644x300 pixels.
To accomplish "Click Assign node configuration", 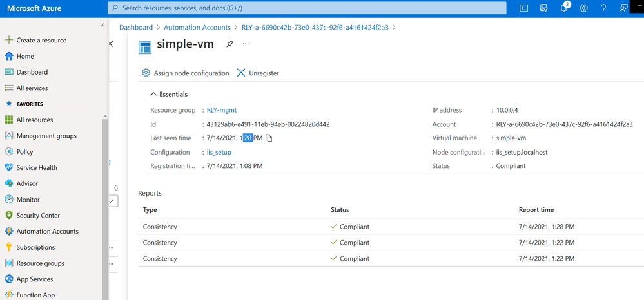I will click(x=185, y=73).
